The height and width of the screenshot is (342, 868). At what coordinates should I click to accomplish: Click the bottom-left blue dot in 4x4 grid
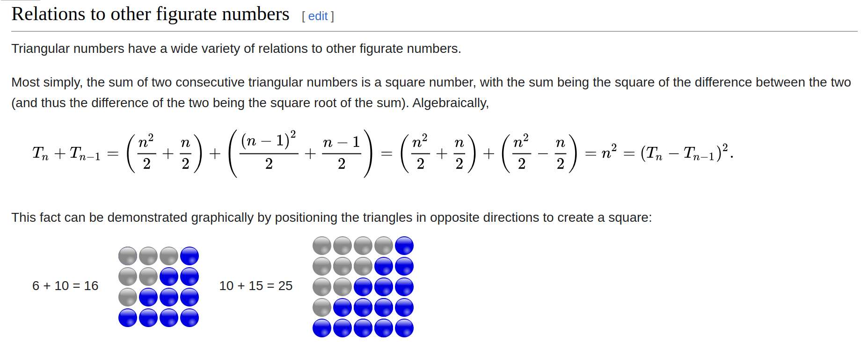point(128,318)
